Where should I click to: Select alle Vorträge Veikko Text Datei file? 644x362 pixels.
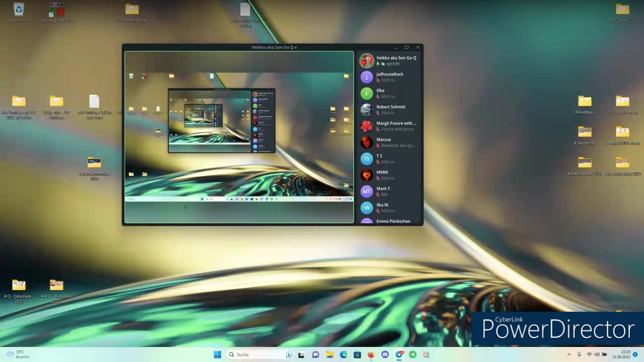coord(94,107)
